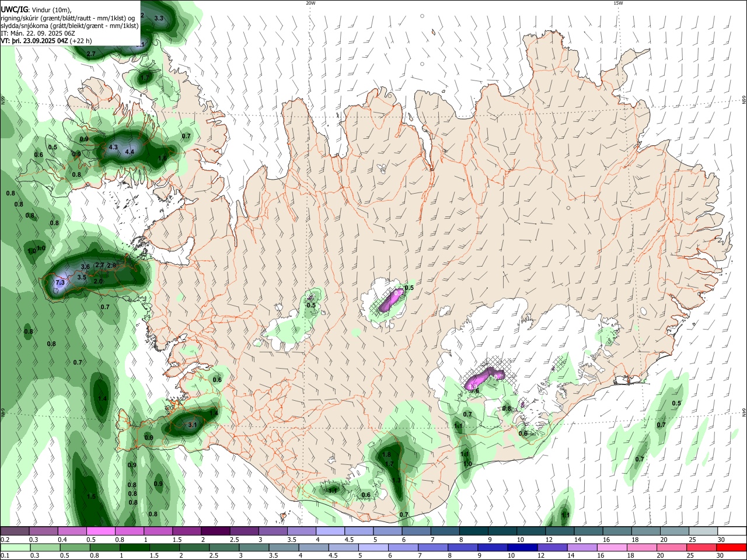The image size is (747, 560).
Task: Pick the bright red swatch ending the rain scale
Action: click(732, 548)
